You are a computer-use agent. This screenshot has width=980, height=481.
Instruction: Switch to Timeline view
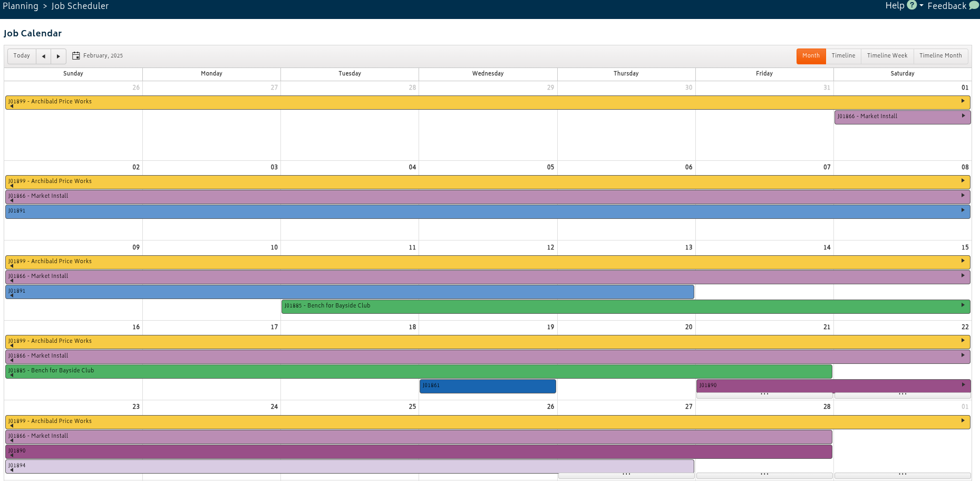click(x=843, y=56)
